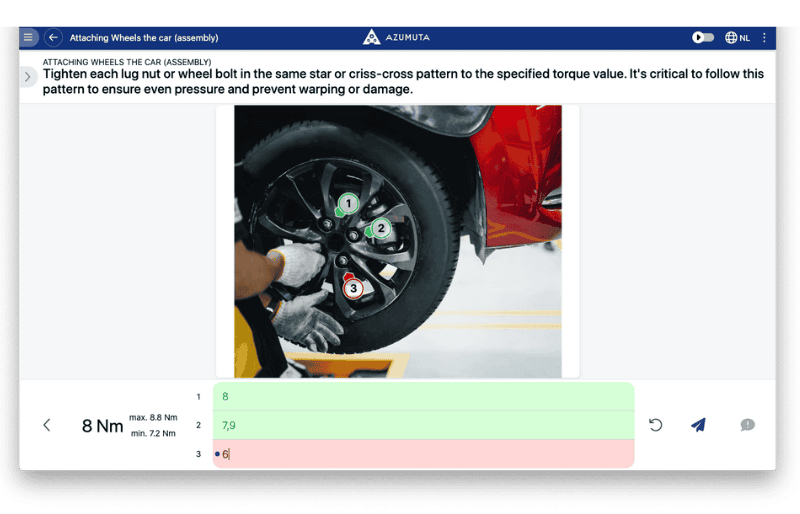Reset values with the undo icon

coord(655,425)
